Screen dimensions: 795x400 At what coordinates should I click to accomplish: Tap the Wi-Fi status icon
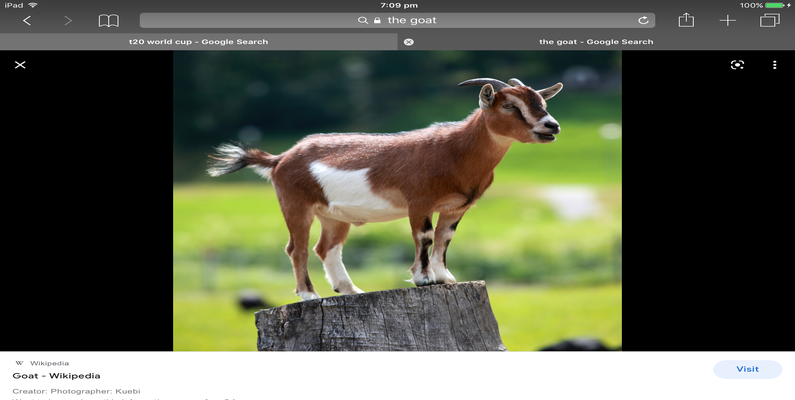(x=32, y=5)
